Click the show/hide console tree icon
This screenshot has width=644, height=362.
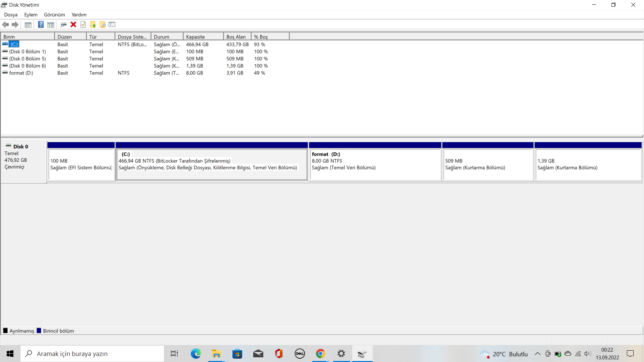tap(28, 24)
